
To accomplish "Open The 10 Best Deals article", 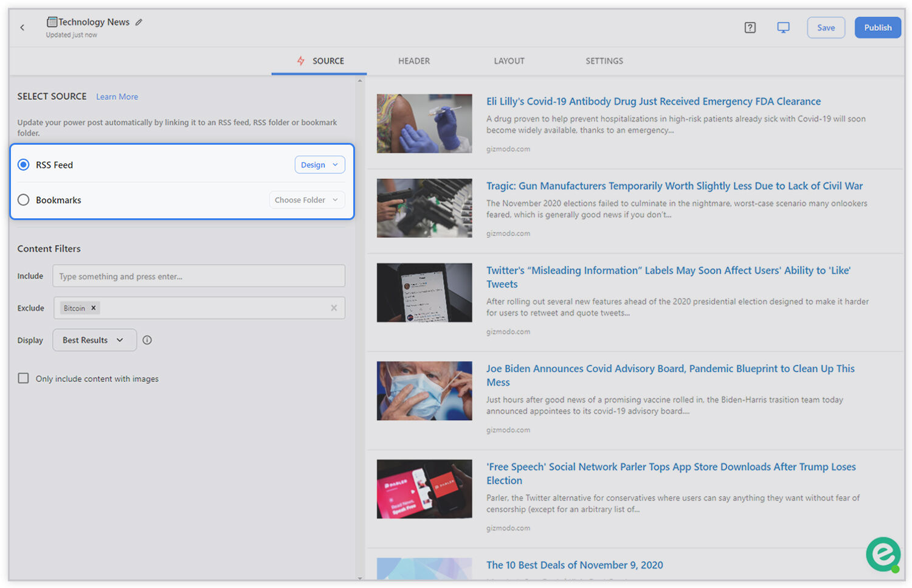I will point(575,565).
